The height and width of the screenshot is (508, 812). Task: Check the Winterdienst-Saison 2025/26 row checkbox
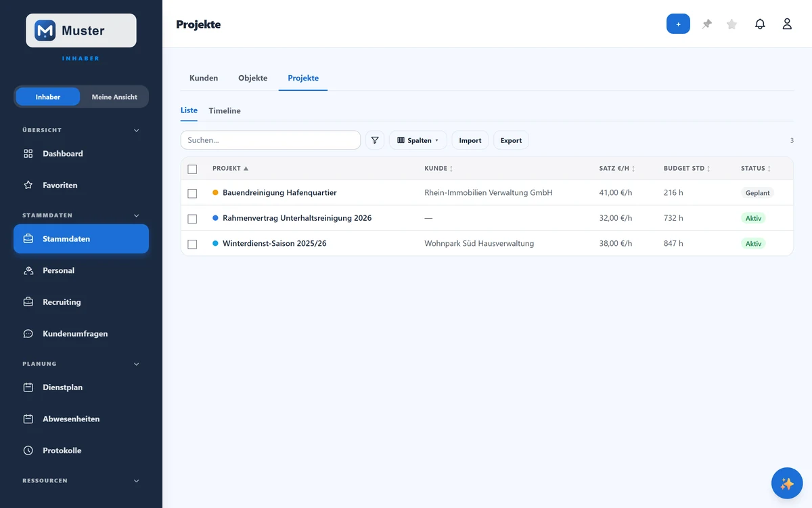click(192, 244)
